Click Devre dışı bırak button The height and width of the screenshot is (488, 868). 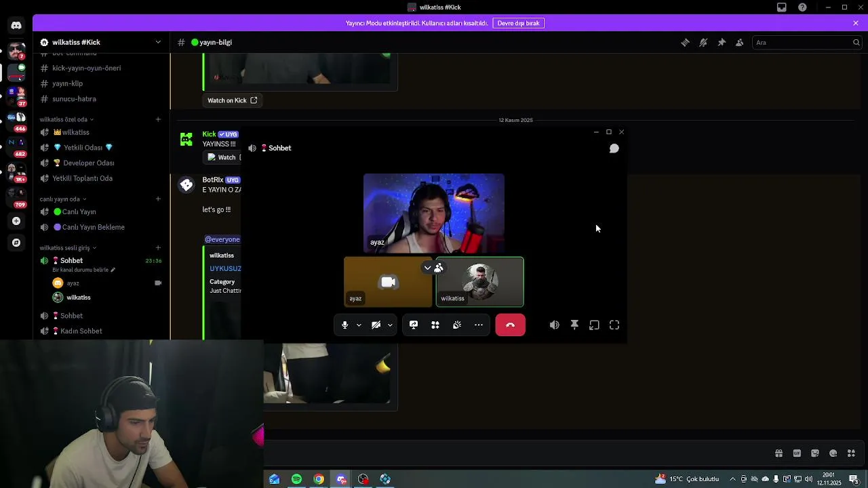pyautogui.click(x=518, y=23)
